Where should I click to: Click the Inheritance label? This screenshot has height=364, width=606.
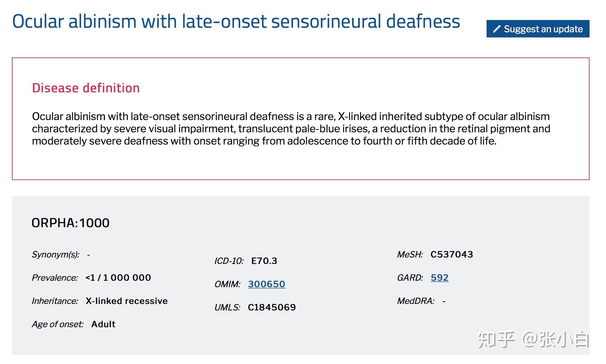pyautogui.click(x=55, y=301)
